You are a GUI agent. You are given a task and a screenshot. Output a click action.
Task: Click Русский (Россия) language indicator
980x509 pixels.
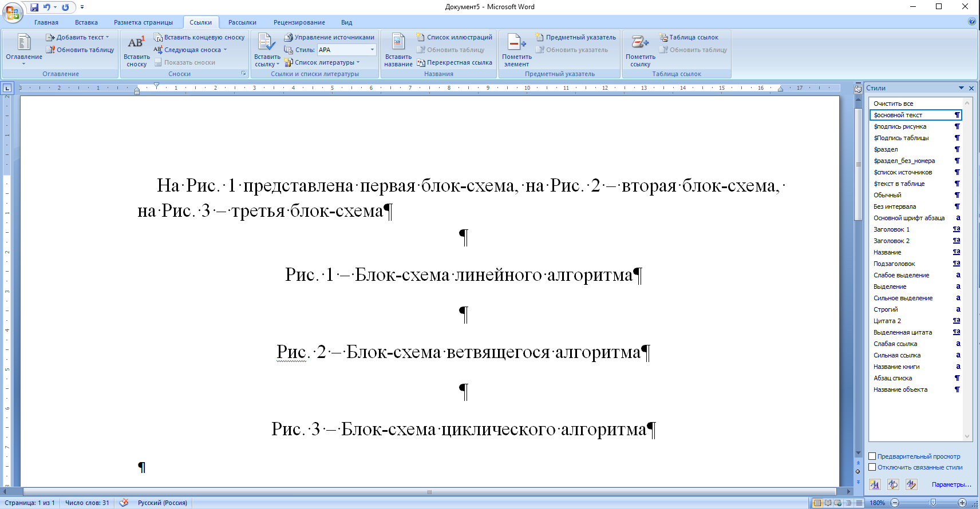pos(162,503)
